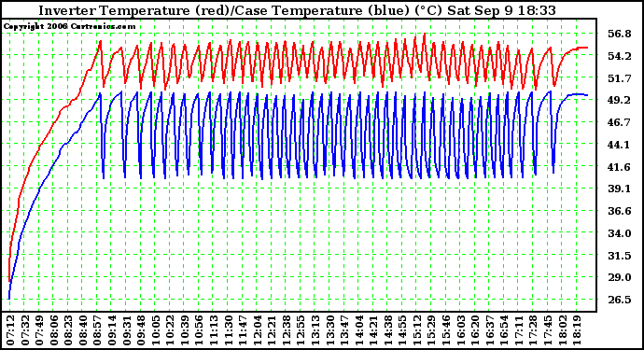Click the 18:02 time label

pyautogui.click(x=563, y=330)
